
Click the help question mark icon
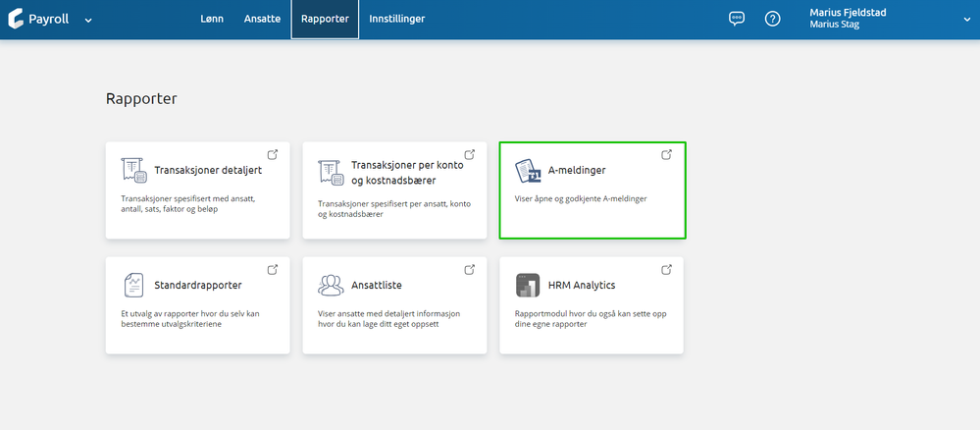pos(772,19)
